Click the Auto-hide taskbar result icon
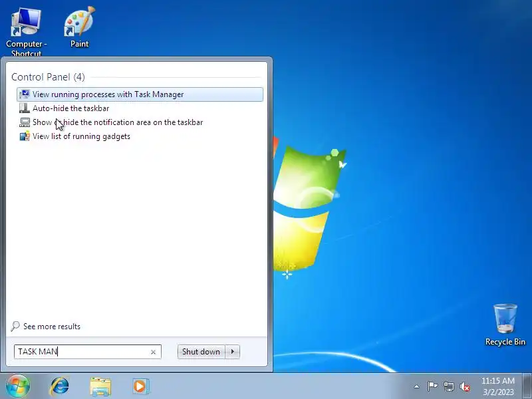The height and width of the screenshot is (399, 532). pyautogui.click(x=25, y=108)
